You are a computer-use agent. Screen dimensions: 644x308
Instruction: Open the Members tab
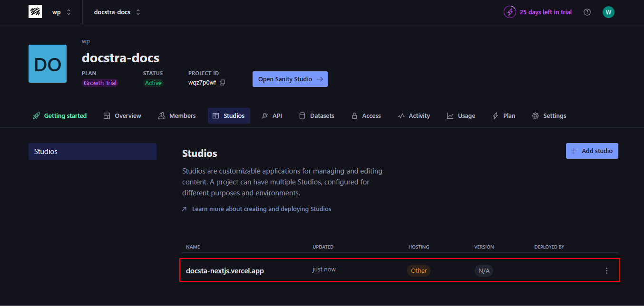(x=176, y=115)
